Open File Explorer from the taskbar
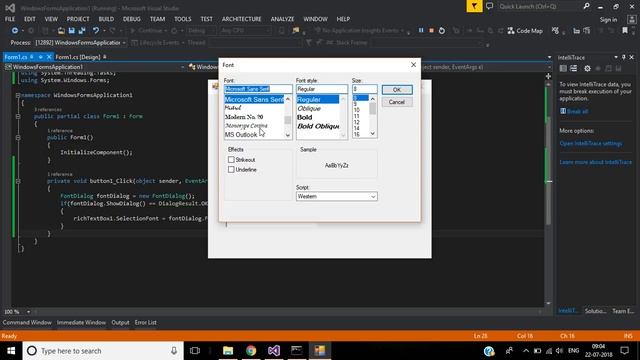 click(228, 351)
